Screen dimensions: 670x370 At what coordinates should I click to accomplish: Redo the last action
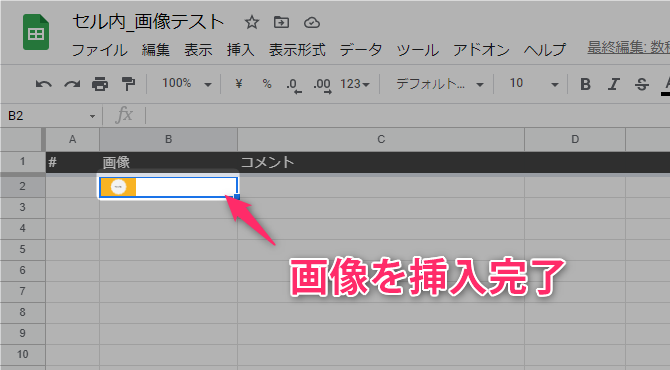(72, 84)
